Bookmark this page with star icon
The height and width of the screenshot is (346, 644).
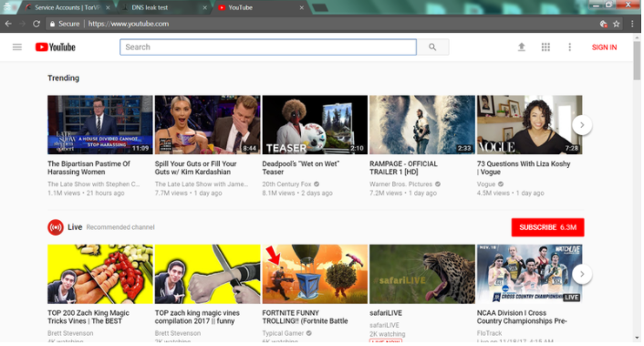click(617, 24)
